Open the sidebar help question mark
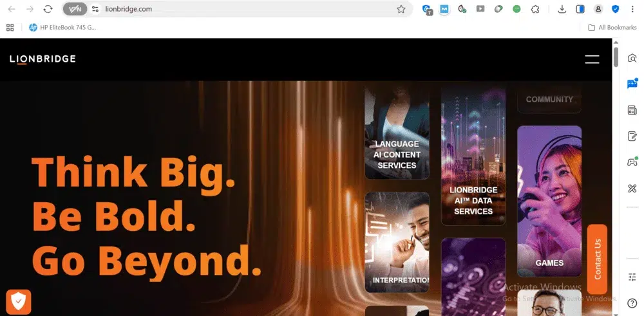The height and width of the screenshot is (316, 644). (x=632, y=303)
